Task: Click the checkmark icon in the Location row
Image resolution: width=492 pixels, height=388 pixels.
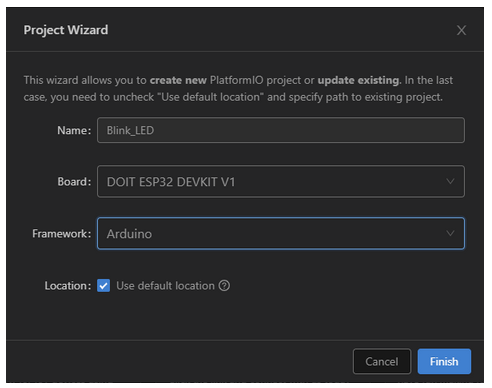Action: tap(103, 286)
